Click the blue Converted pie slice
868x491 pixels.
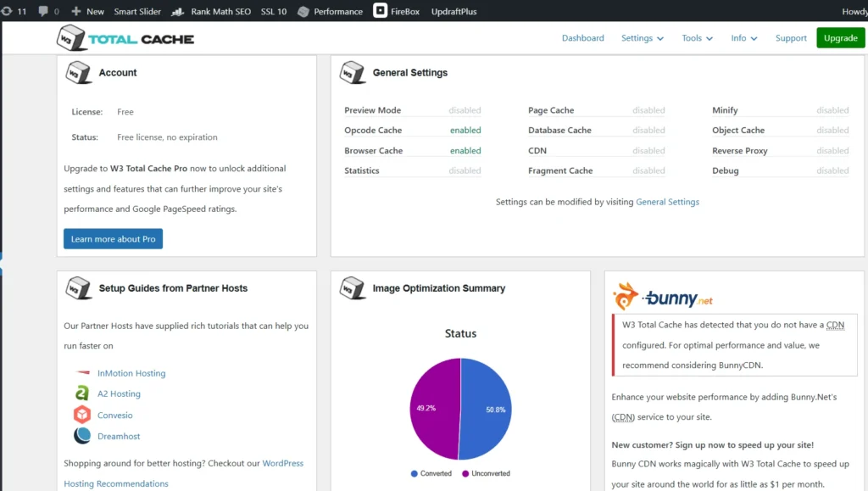(487, 409)
